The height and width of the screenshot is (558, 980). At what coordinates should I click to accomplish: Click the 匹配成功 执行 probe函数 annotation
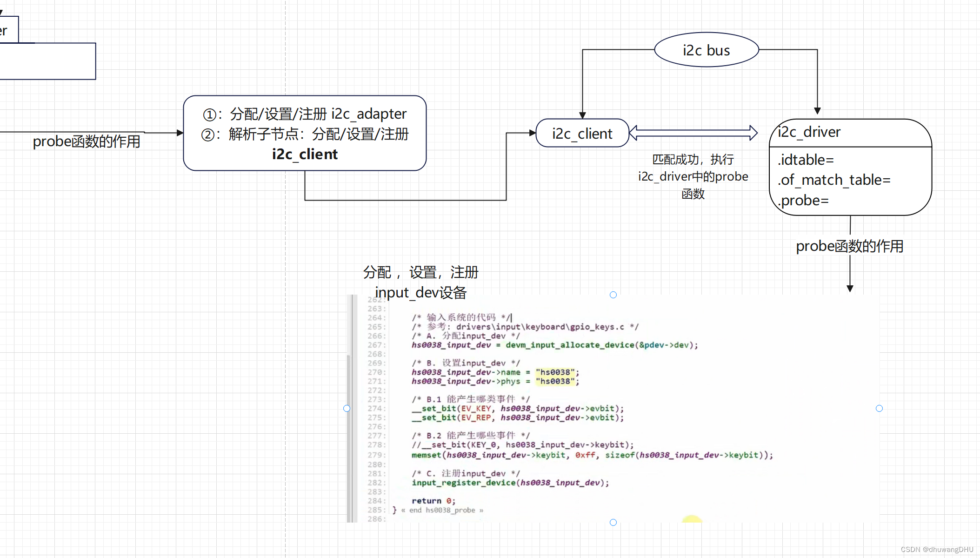[x=693, y=176]
